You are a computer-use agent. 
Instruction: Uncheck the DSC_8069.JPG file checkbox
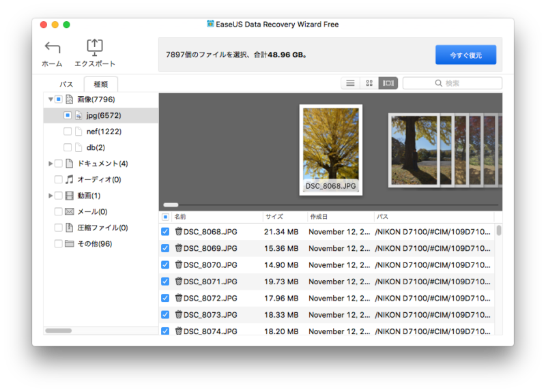(165, 248)
